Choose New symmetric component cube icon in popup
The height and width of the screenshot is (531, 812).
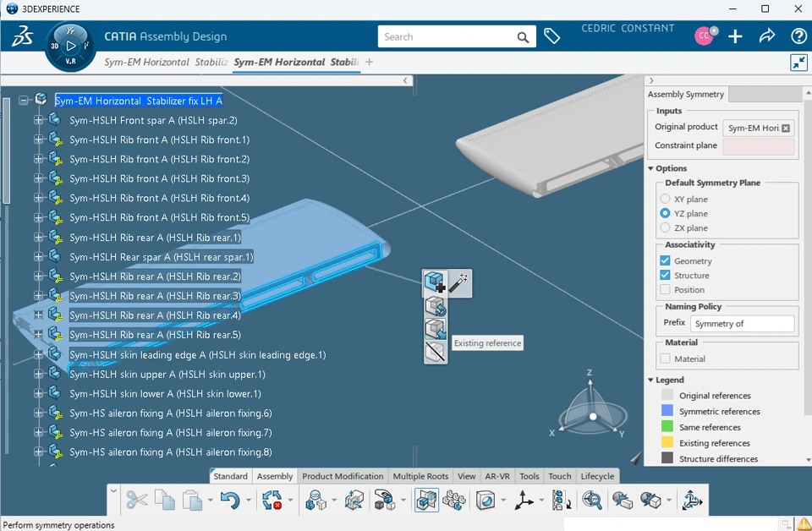tap(435, 282)
